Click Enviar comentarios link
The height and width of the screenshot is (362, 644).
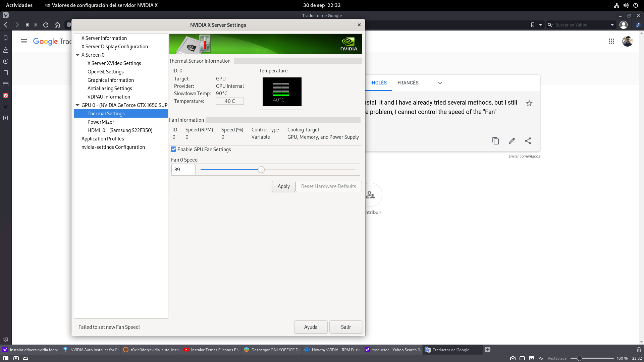(x=524, y=156)
